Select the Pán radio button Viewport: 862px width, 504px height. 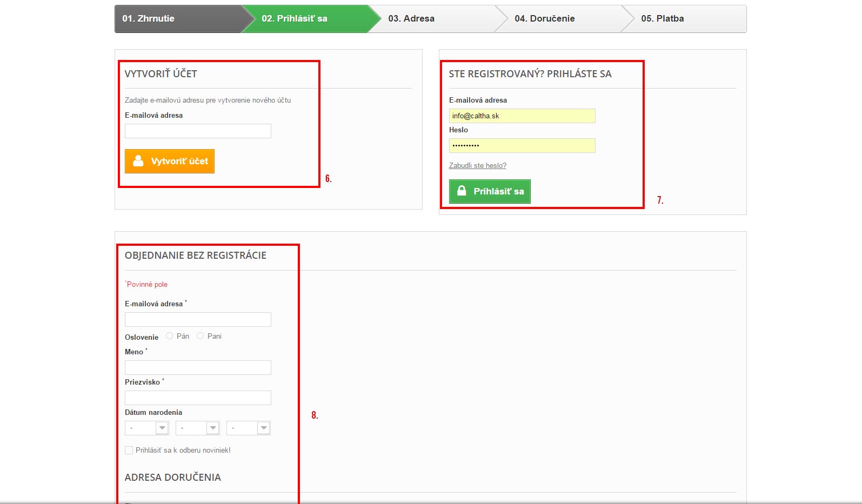click(x=169, y=336)
